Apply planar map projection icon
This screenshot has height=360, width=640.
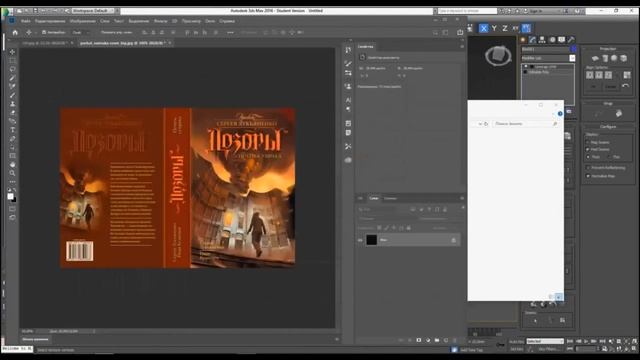coord(595,58)
